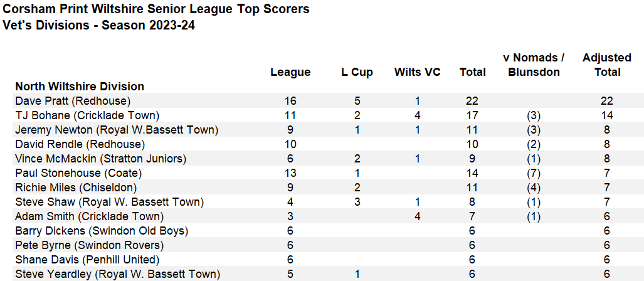Screen dimensions: 644x281
Task: Select the Adjusted Total column header
Action: coord(606,65)
